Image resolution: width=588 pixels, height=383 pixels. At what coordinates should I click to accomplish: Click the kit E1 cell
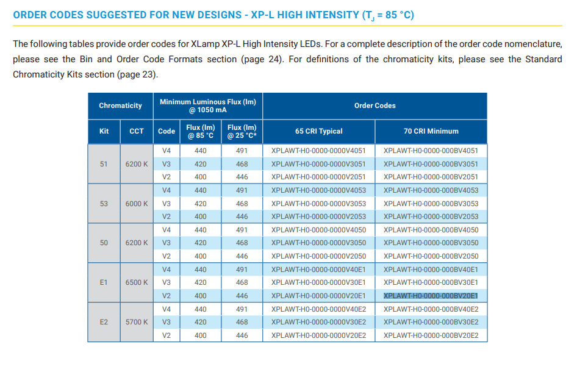pyautogui.click(x=104, y=282)
